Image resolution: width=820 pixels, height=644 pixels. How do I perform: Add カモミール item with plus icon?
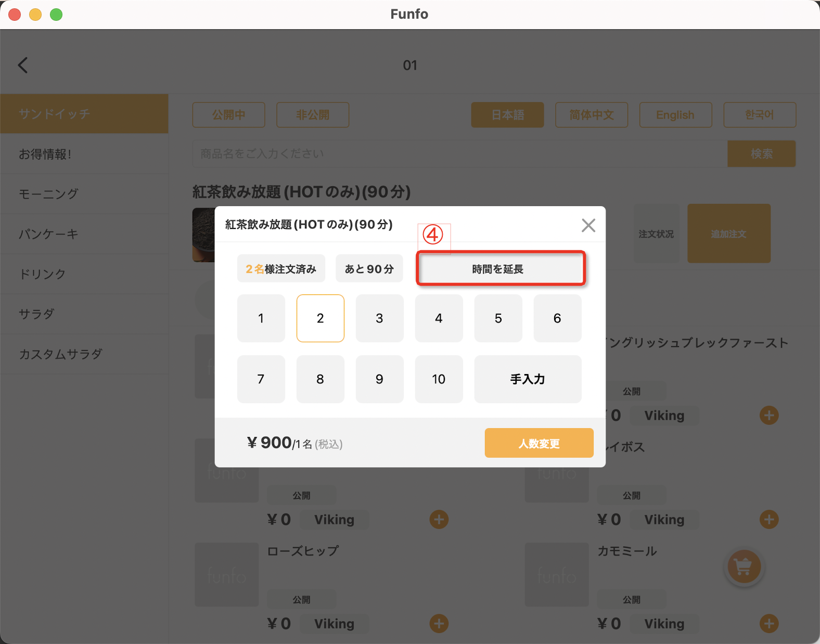click(769, 623)
